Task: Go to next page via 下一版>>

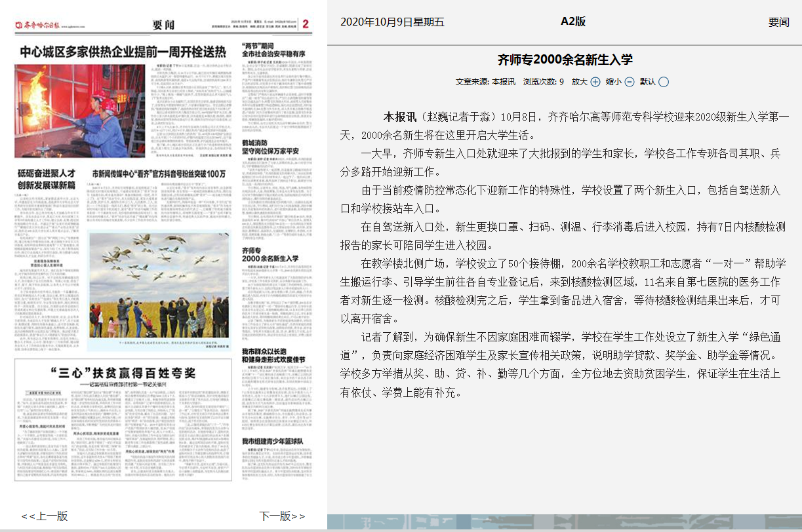Action: 282,516
